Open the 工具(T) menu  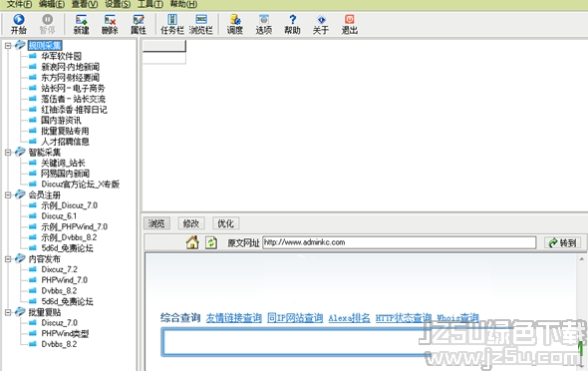[x=150, y=4]
